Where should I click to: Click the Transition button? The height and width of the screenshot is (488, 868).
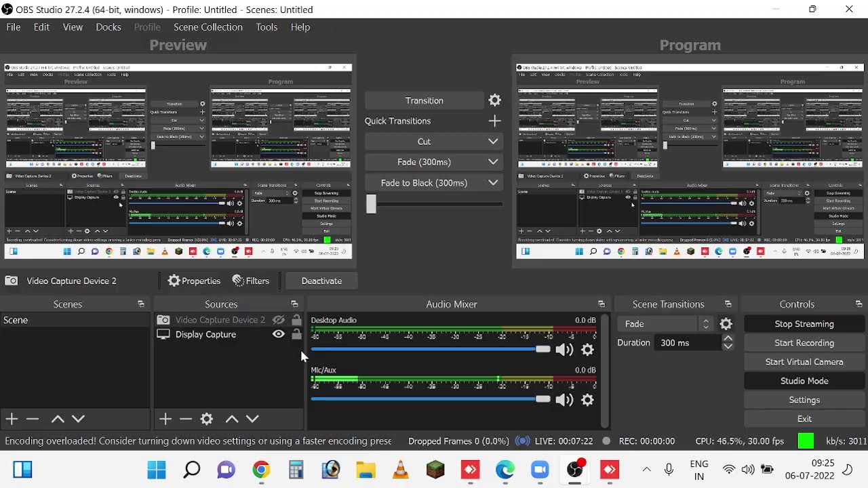coord(425,100)
